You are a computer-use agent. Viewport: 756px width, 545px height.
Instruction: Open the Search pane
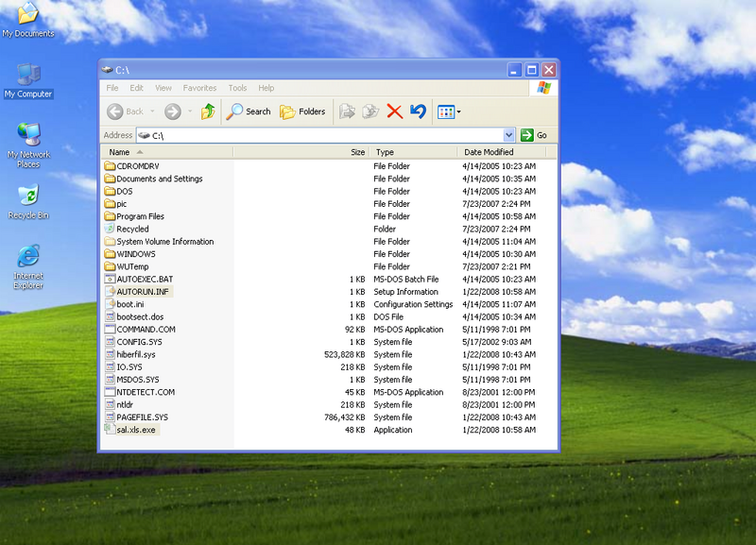click(249, 111)
